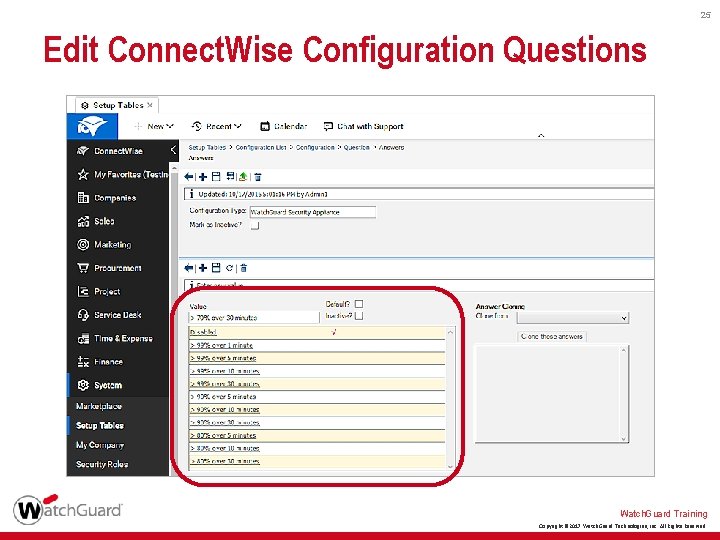The image size is (720, 540).
Task: Open the Procurement module
Action: 109,268
